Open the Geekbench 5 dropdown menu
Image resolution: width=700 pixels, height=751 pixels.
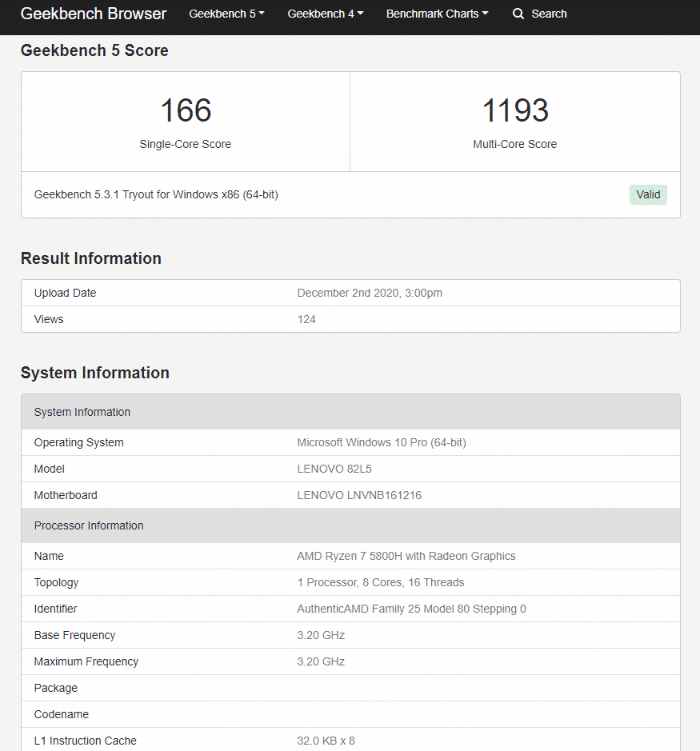[x=226, y=14]
